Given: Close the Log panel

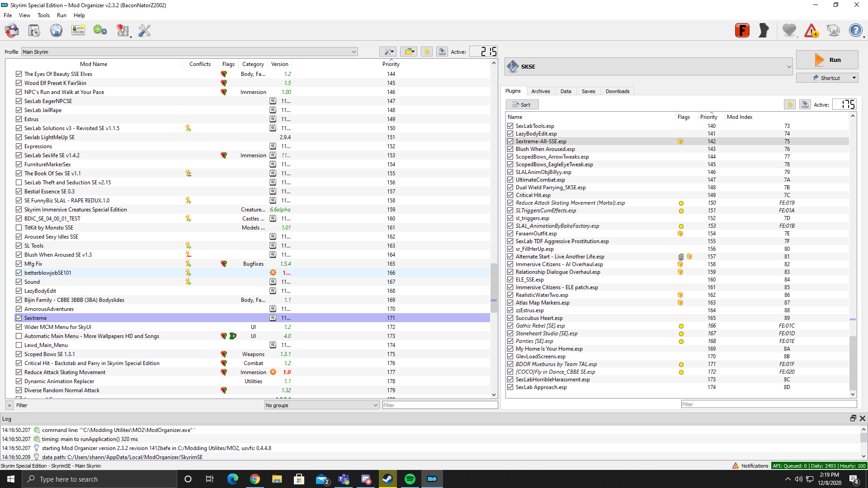Looking at the screenshot, I should click(x=863, y=418).
